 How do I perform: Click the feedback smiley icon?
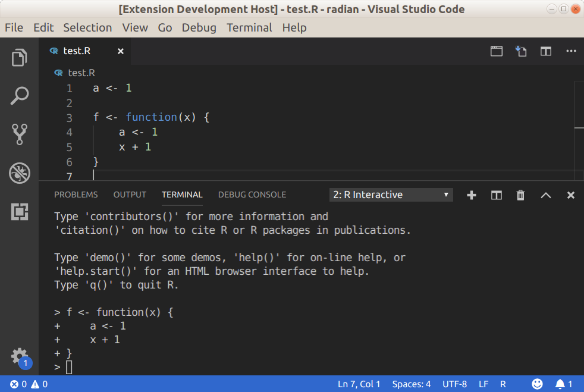tap(537, 384)
